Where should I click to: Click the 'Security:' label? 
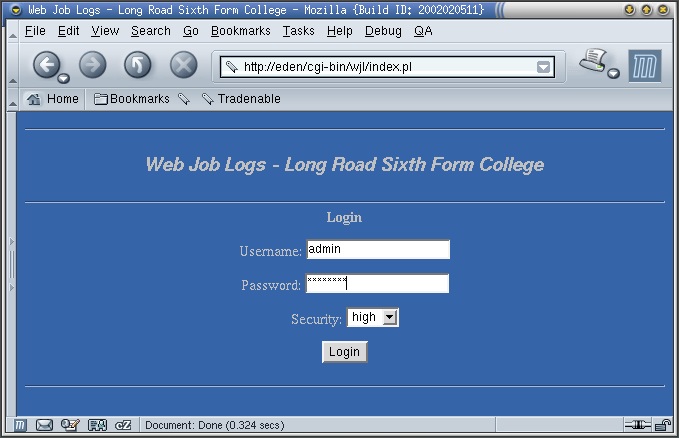(317, 319)
